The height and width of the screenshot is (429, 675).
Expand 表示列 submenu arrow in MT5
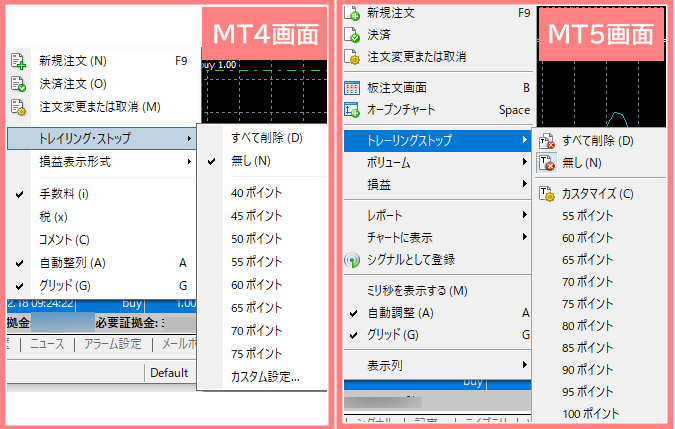pos(524,365)
